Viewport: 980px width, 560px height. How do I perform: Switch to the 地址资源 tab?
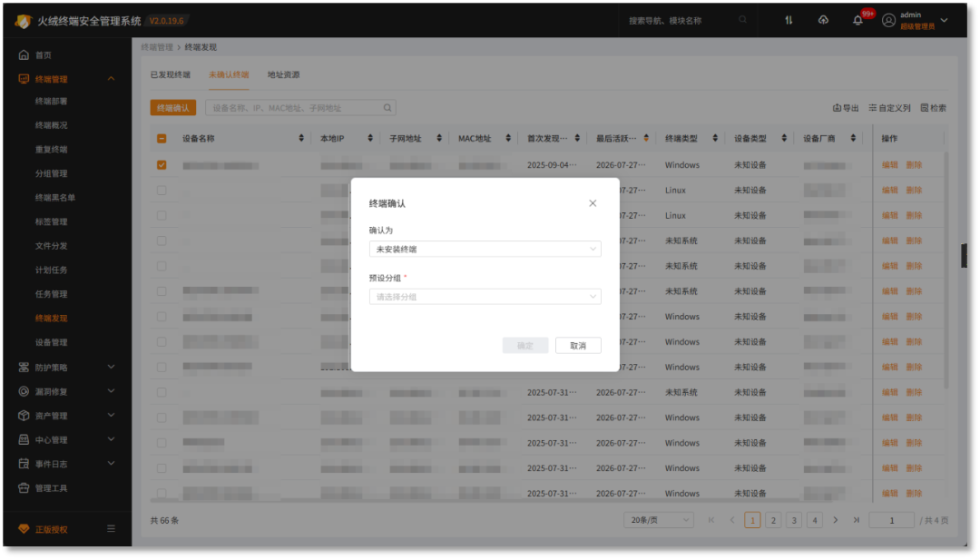point(284,74)
